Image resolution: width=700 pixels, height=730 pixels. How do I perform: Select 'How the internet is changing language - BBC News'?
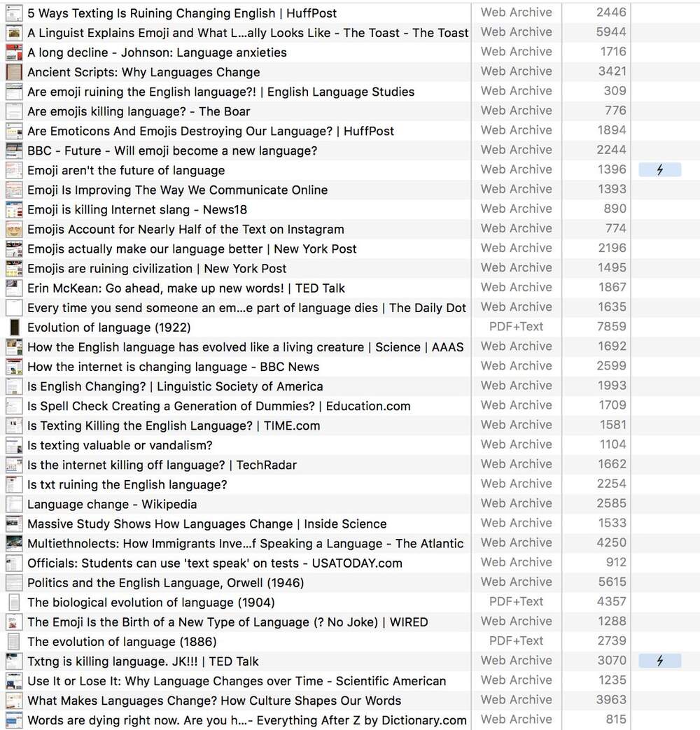pos(174,367)
